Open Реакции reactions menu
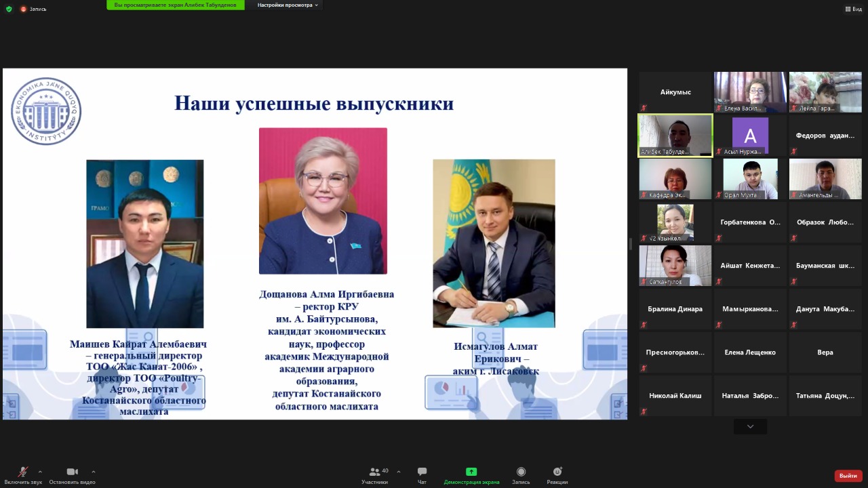This screenshot has height=488, width=868. point(557,476)
